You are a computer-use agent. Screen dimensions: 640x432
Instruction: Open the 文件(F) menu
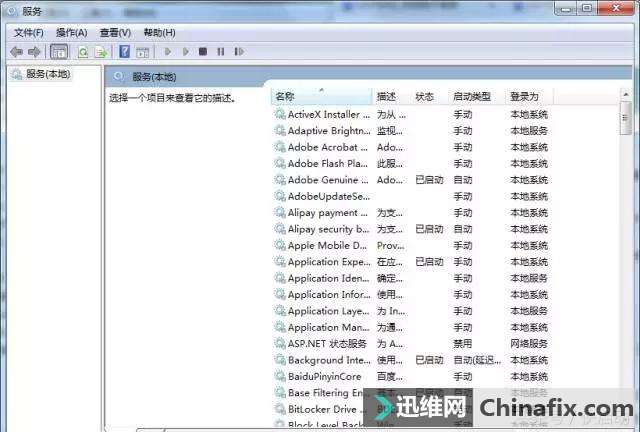coord(29,33)
